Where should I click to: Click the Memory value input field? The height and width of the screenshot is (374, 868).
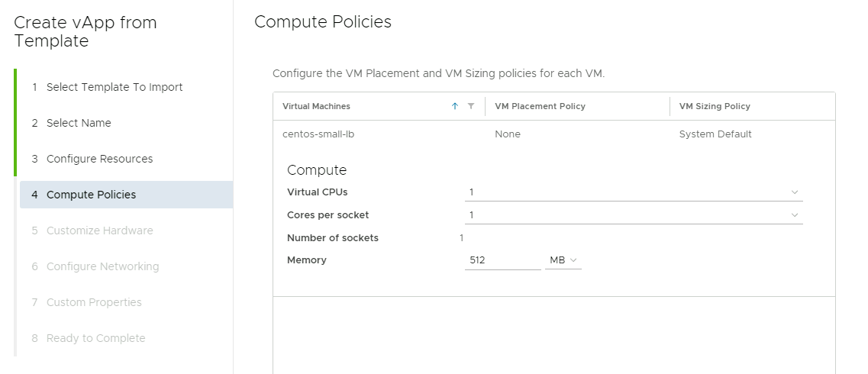502,260
